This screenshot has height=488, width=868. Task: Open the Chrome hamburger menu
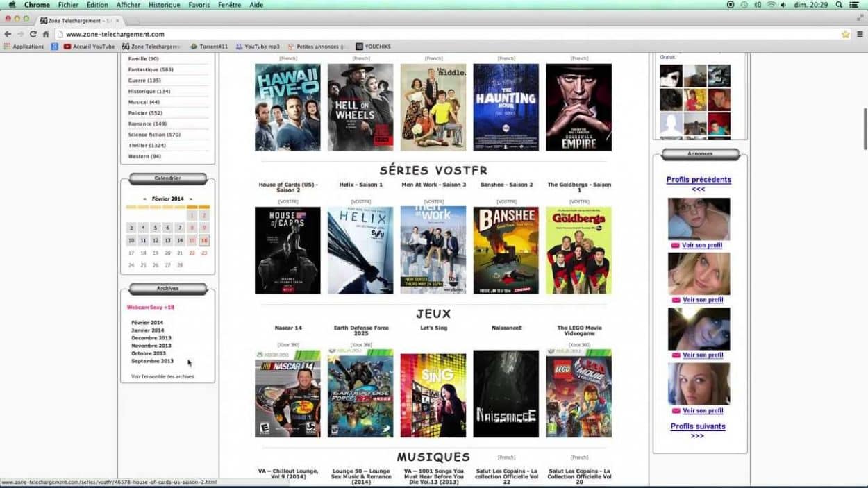[860, 34]
